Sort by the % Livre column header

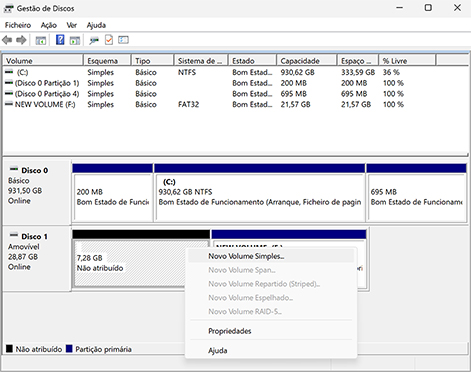tap(407, 61)
